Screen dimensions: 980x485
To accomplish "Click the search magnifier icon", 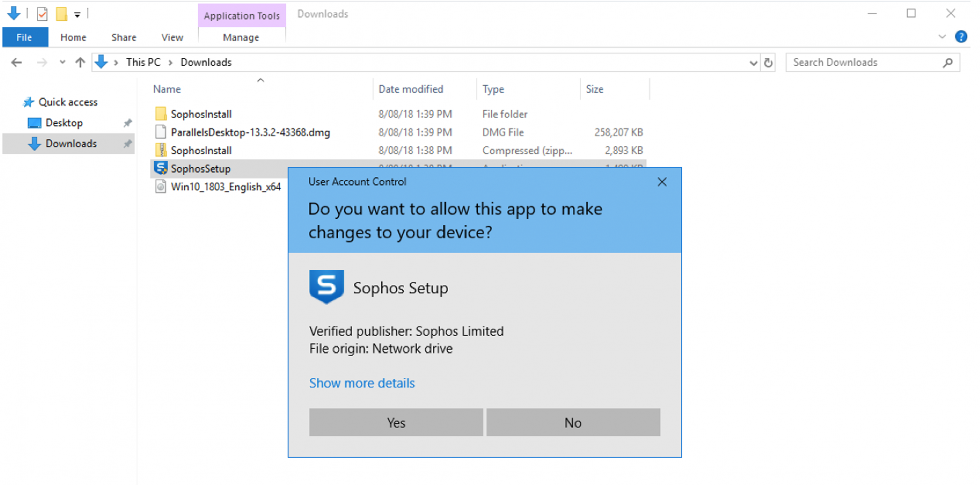I will pyautogui.click(x=948, y=62).
